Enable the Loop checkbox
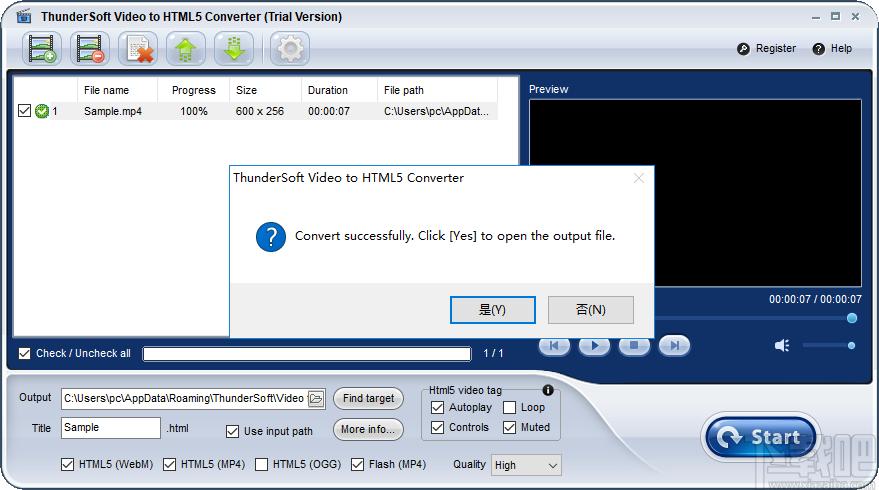Viewport: 879px width, 490px height. (x=509, y=408)
